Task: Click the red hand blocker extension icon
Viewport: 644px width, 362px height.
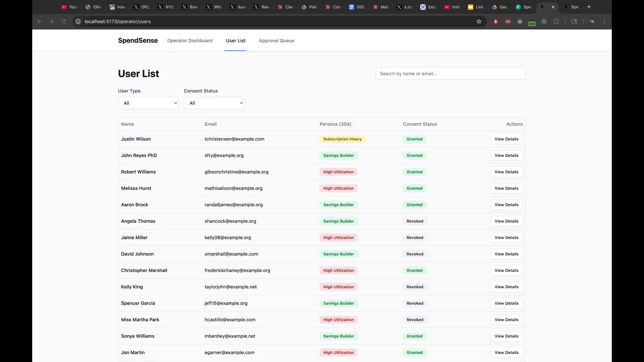Action: pos(496,21)
